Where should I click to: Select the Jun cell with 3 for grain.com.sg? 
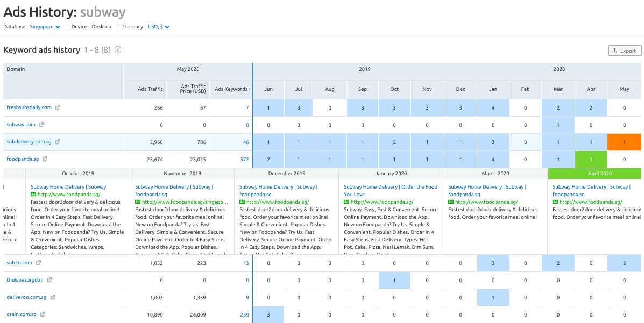coord(268,315)
